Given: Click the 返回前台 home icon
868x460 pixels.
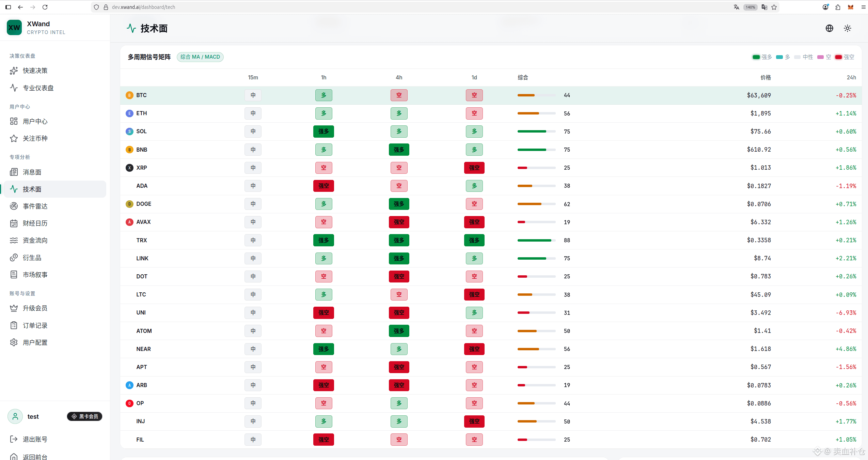Looking at the screenshot, I should click(14, 457).
